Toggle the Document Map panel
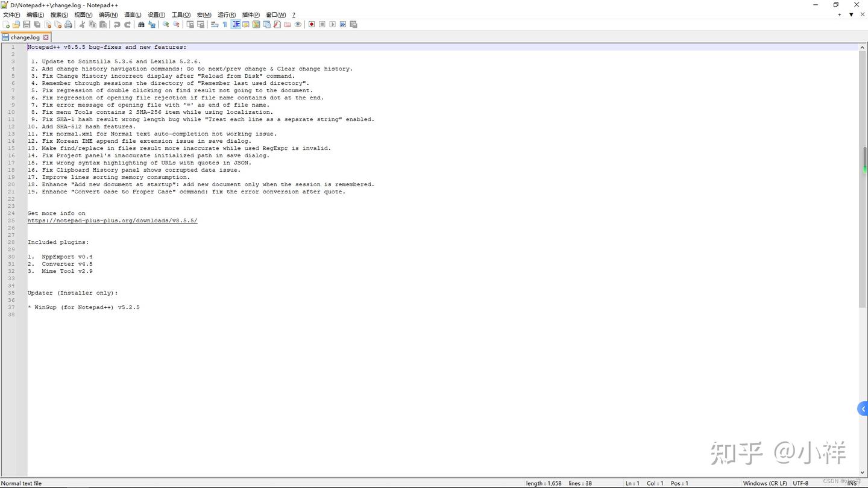This screenshot has width=868, height=488. point(256,25)
